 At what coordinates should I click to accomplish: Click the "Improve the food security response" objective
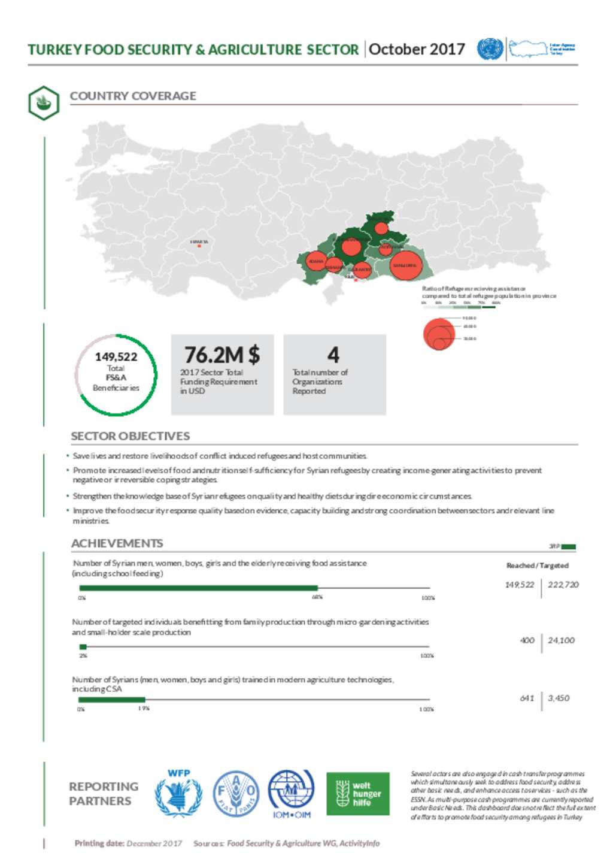click(313, 516)
